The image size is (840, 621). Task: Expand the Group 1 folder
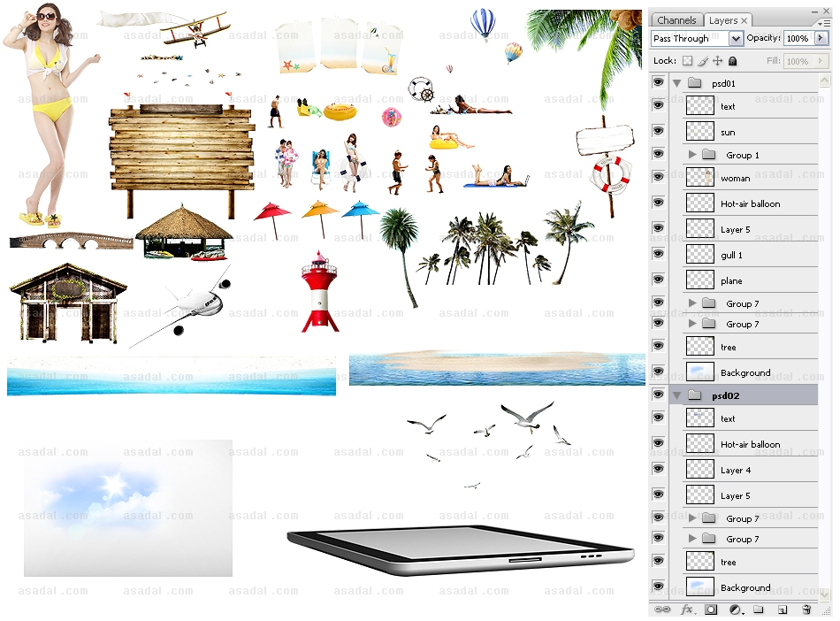[692, 155]
